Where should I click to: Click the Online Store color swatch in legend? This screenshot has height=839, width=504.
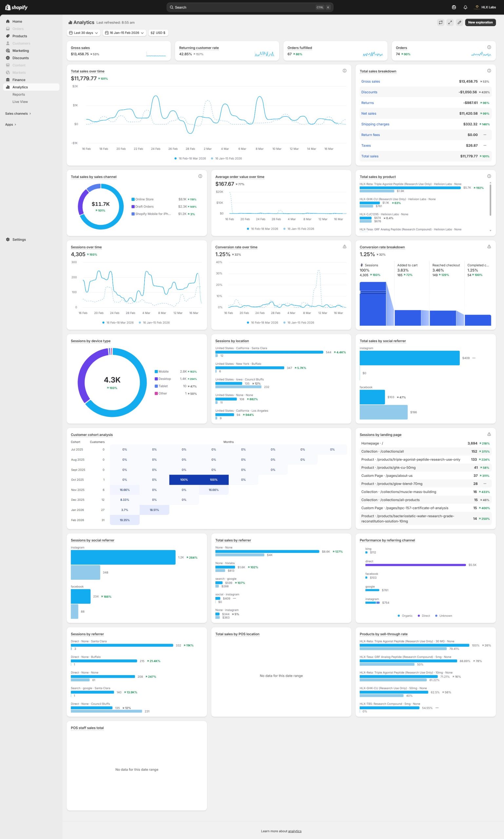pyautogui.click(x=133, y=199)
